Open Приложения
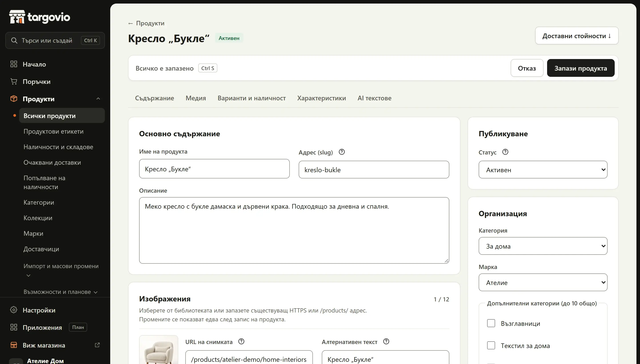640x364 pixels. pos(42,328)
